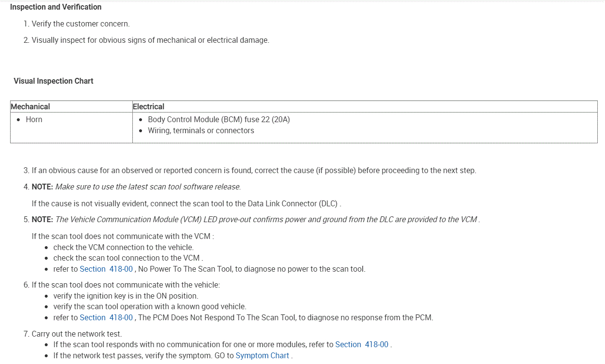
Task: Click the Inspection and Verification heading
Action: (56, 7)
